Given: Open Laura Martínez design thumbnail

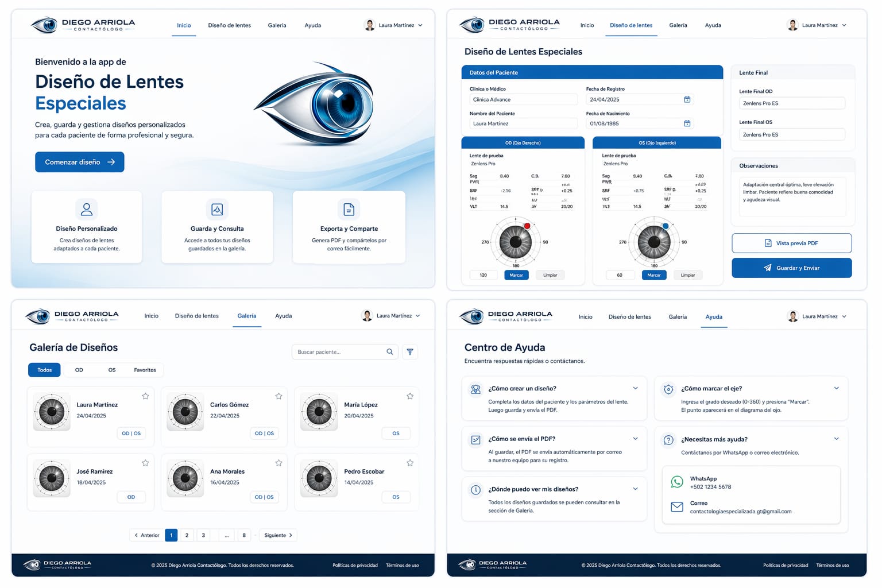Looking at the screenshot, I should click(x=52, y=412).
